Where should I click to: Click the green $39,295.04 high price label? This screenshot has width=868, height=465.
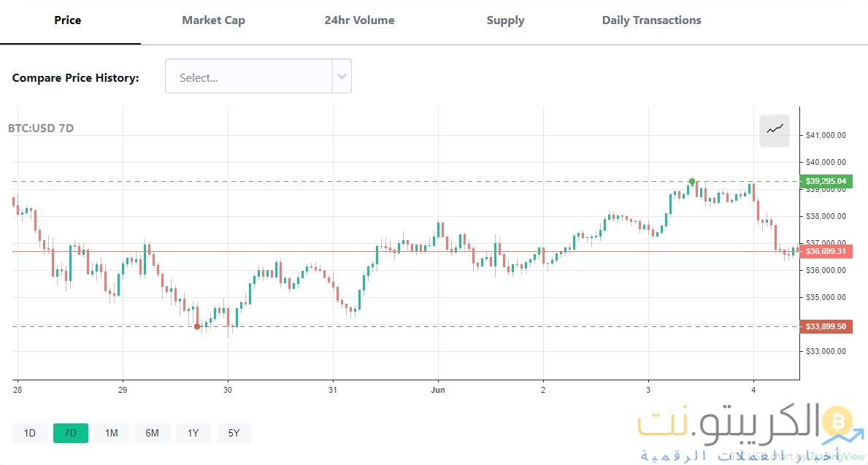826,180
